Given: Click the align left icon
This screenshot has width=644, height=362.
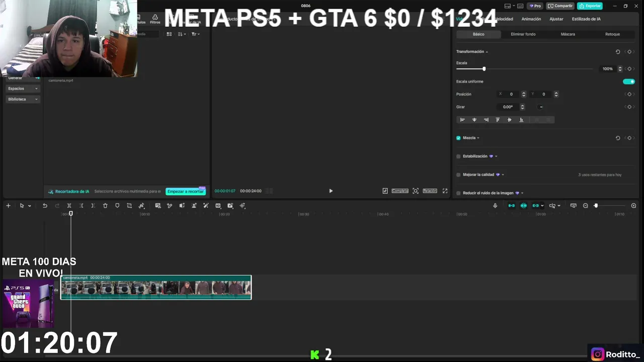Looking at the screenshot, I should [462, 120].
